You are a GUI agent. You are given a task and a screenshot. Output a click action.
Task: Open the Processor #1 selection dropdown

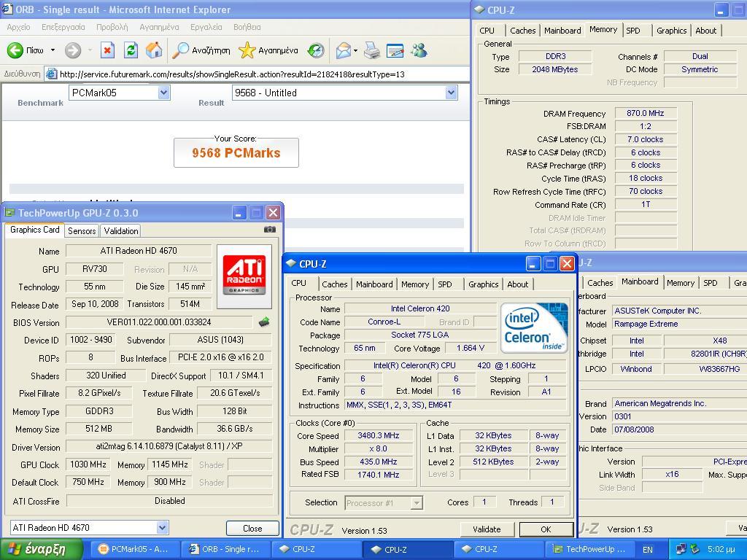[417, 503]
